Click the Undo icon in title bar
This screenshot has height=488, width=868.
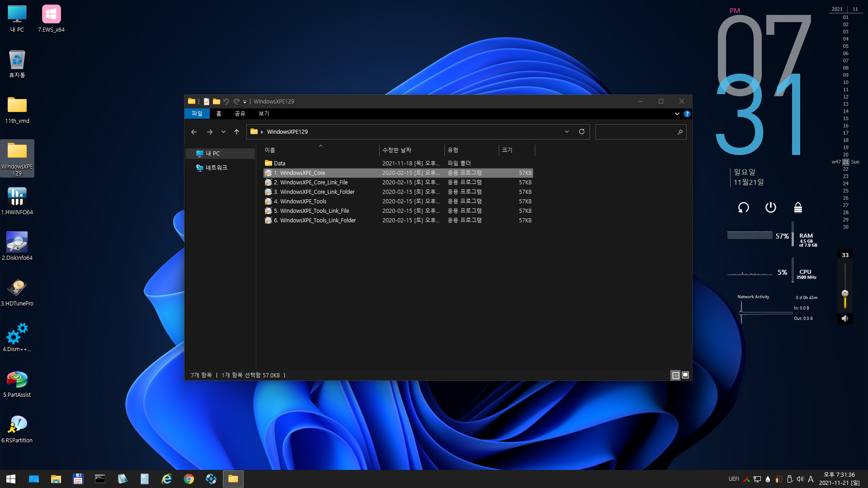(226, 101)
